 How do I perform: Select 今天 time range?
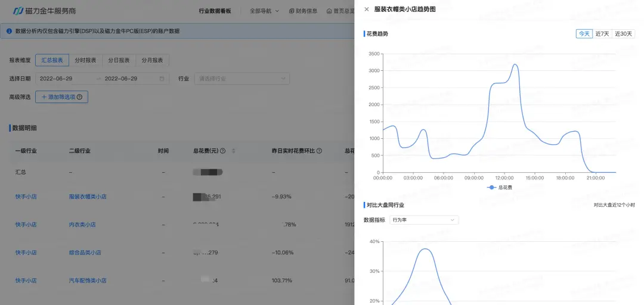[x=584, y=34]
